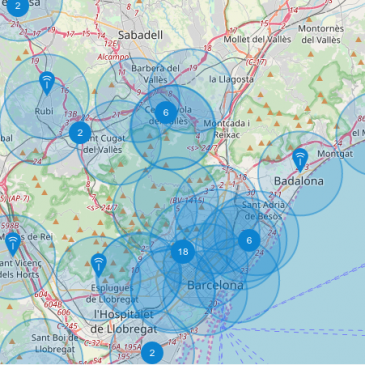Click the Barcelona city label
This screenshot has width=365, height=365.
[215, 285]
